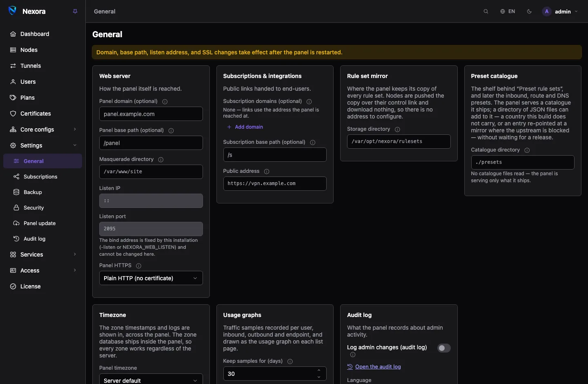Show info for Masquerade directory
This screenshot has width=588, height=384.
[x=161, y=160]
